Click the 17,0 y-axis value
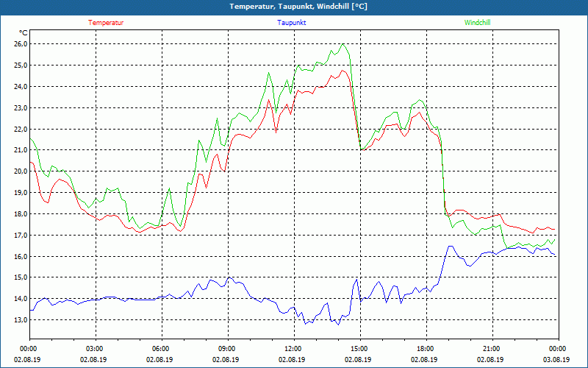The width and height of the screenshot is (588, 368). pos(21,236)
